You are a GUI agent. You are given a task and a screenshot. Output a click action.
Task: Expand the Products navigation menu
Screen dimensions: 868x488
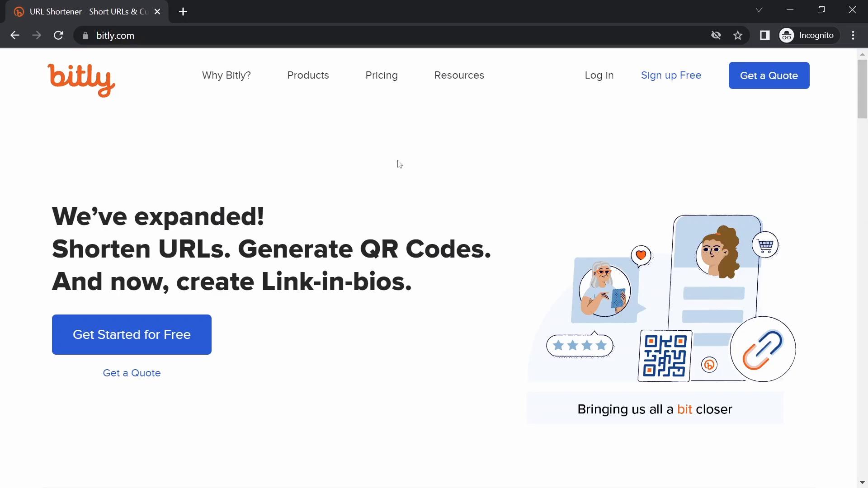tap(308, 75)
